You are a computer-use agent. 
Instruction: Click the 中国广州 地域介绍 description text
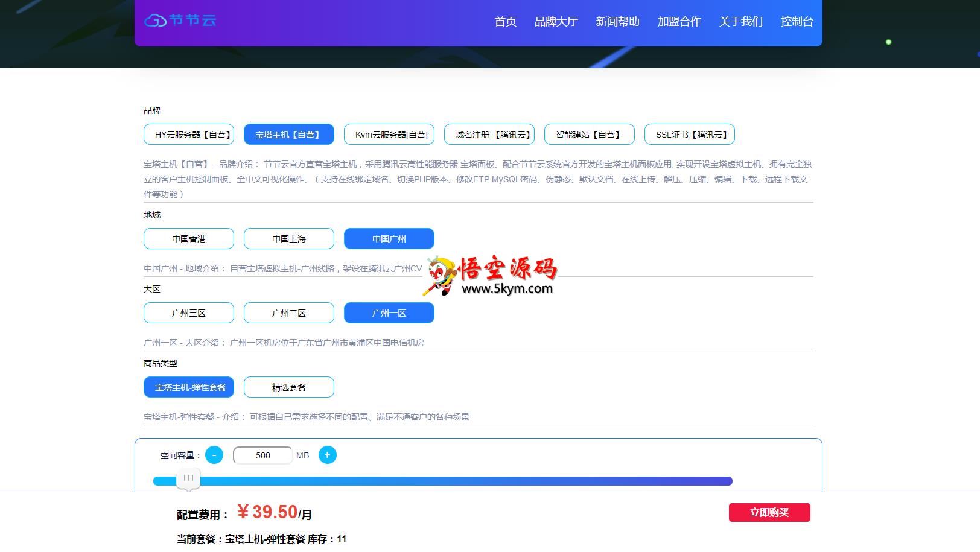click(x=283, y=268)
